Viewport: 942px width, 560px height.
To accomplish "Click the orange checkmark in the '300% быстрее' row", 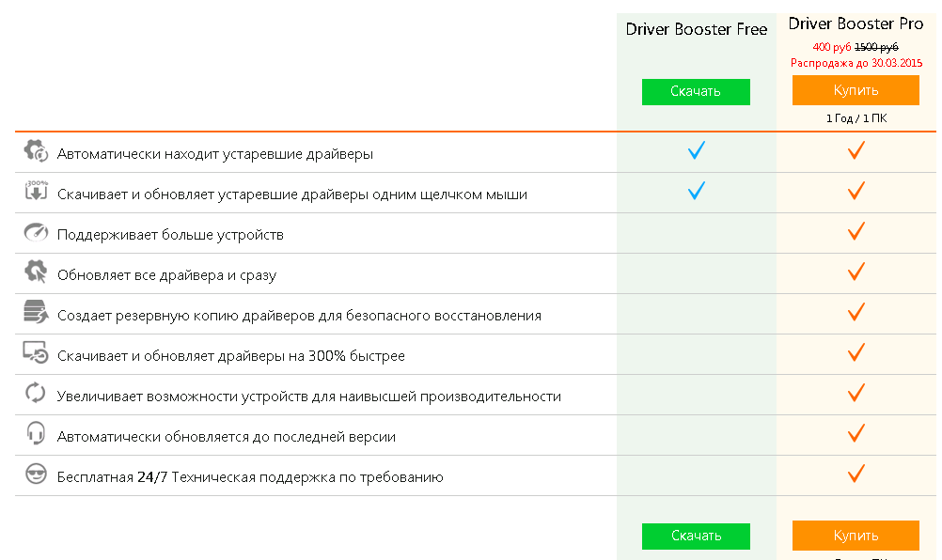I will pyautogui.click(x=856, y=351).
